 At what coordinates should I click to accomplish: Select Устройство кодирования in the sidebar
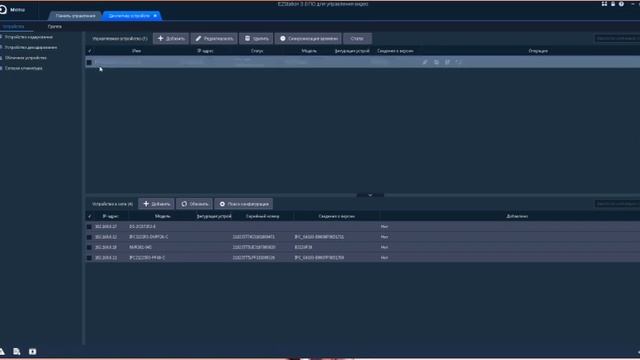click(29, 37)
